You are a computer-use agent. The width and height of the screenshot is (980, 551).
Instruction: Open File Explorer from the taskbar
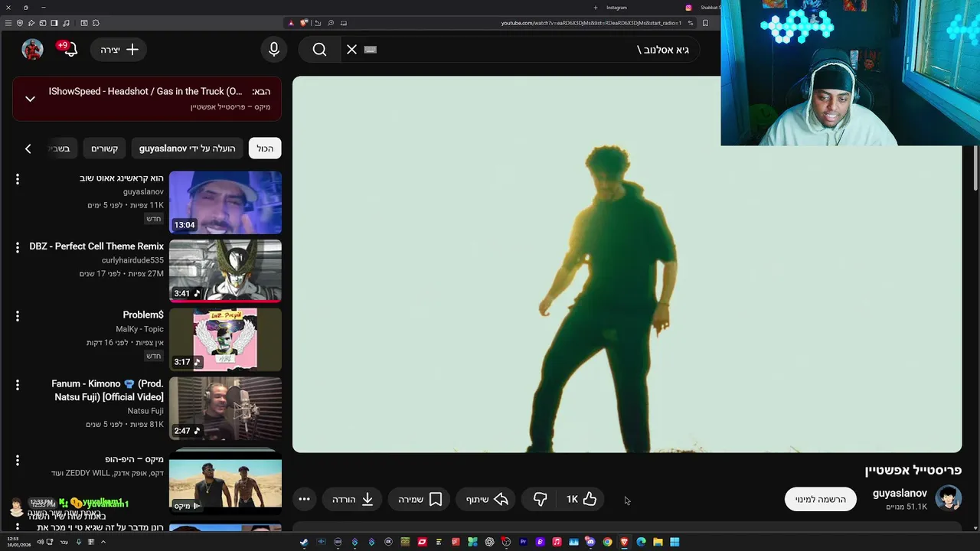(658, 542)
